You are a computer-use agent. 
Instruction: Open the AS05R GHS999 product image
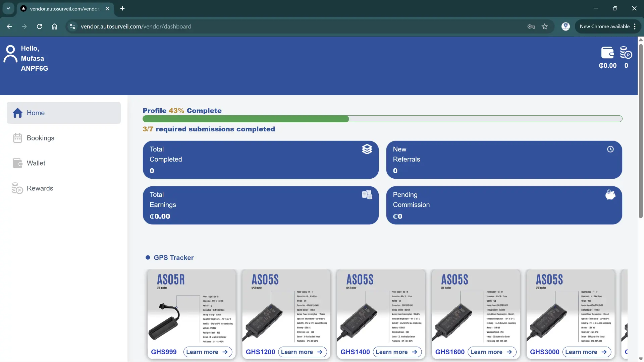(192, 307)
